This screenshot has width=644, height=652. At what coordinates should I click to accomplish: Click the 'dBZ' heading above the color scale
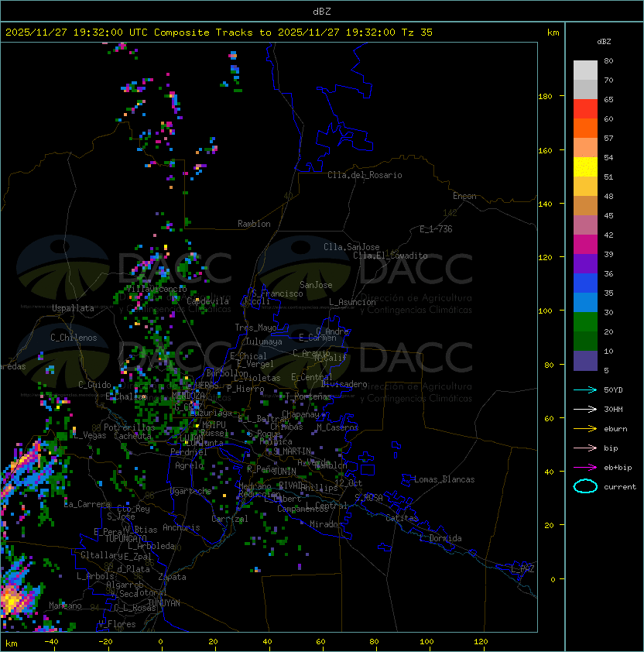(x=604, y=42)
